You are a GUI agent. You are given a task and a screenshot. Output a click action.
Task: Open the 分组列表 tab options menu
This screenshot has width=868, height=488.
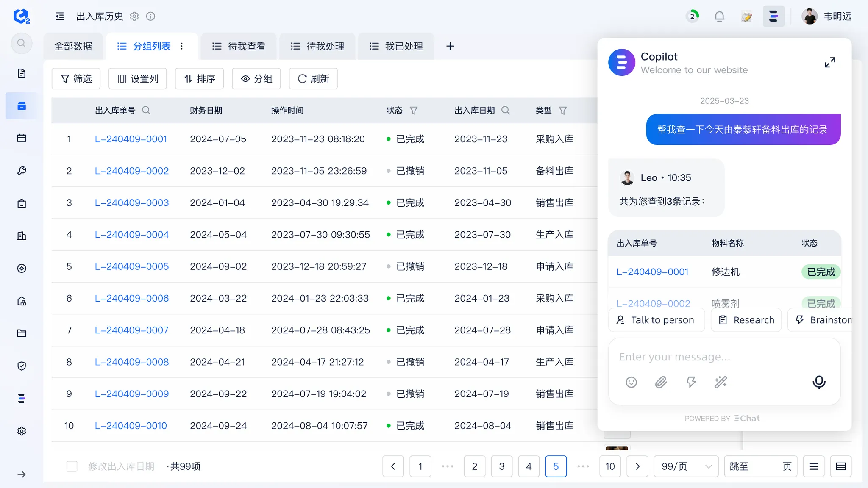[x=182, y=46]
